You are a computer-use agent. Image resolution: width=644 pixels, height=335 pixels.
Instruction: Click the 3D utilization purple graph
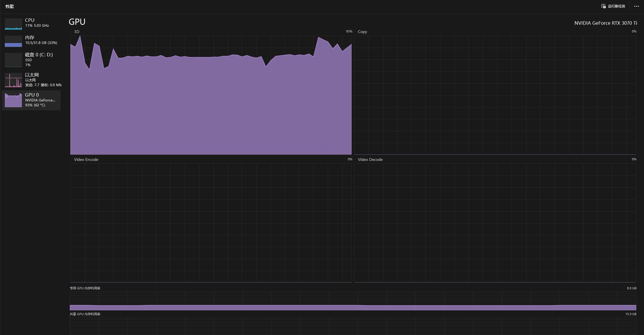tap(211, 103)
